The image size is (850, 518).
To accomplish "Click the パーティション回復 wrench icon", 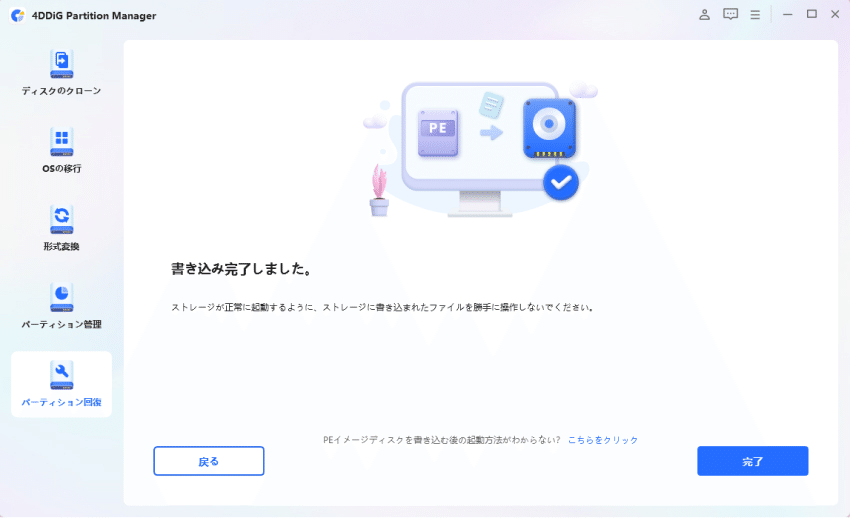I will pos(62,375).
